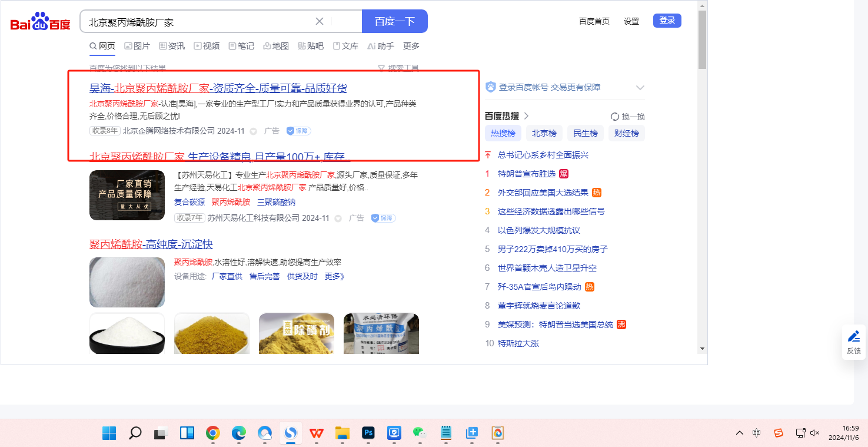
Task: Click the 换一换 refresh icon in hot search
Action: pyautogui.click(x=615, y=117)
